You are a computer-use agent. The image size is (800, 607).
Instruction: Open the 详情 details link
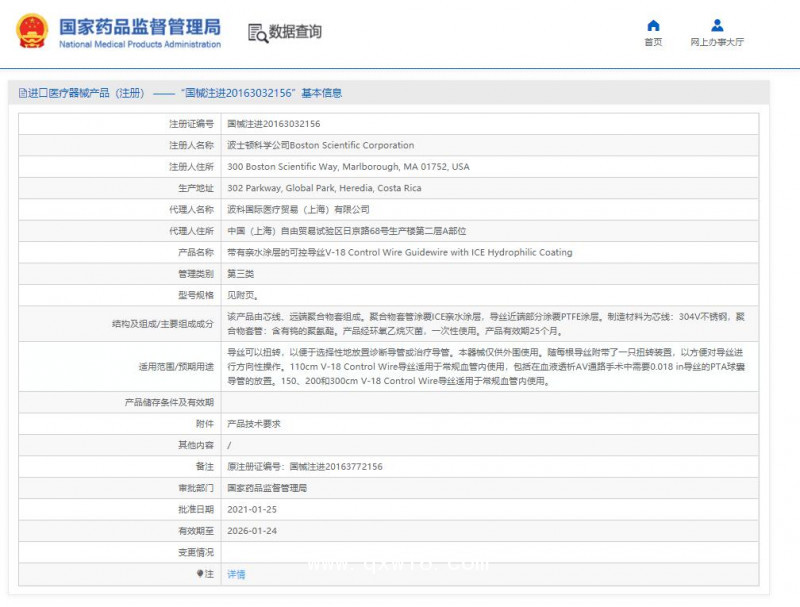coord(235,573)
